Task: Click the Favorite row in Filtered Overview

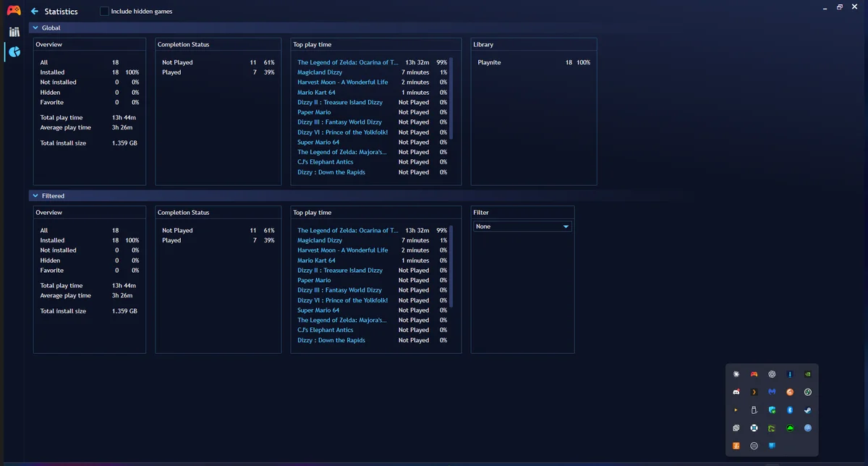Action: pyautogui.click(x=90, y=270)
